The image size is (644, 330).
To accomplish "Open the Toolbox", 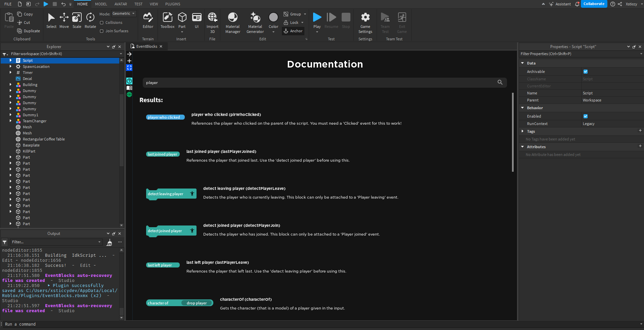I will pos(167,21).
